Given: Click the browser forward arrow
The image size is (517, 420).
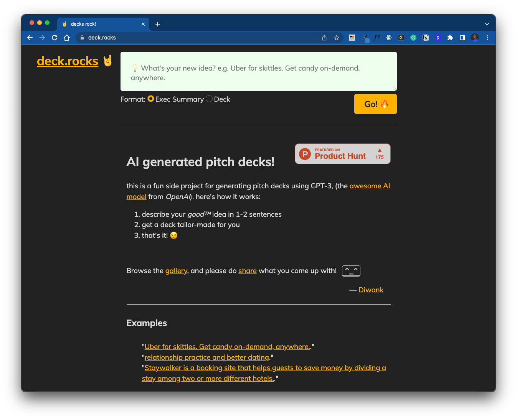Looking at the screenshot, I should click(42, 38).
